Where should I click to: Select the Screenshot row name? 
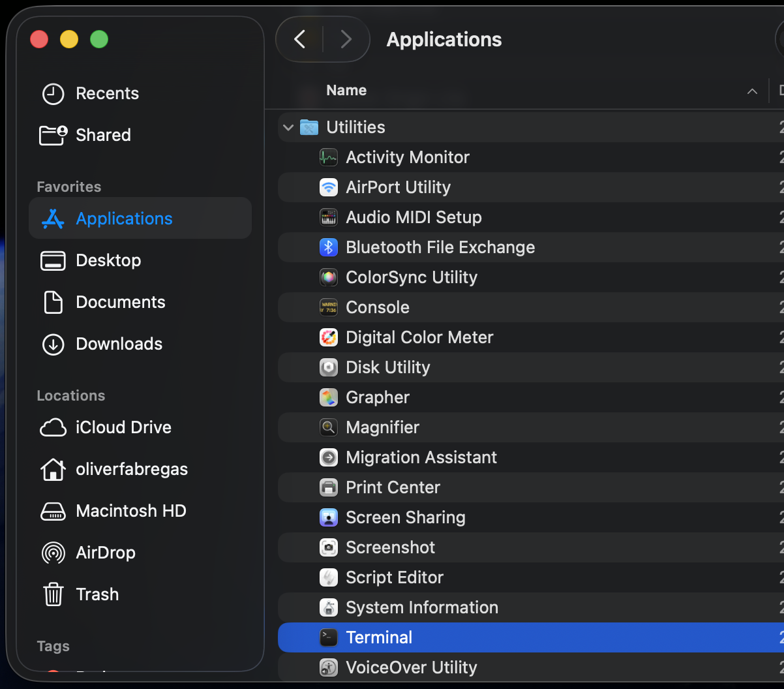(x=391, y=547)
